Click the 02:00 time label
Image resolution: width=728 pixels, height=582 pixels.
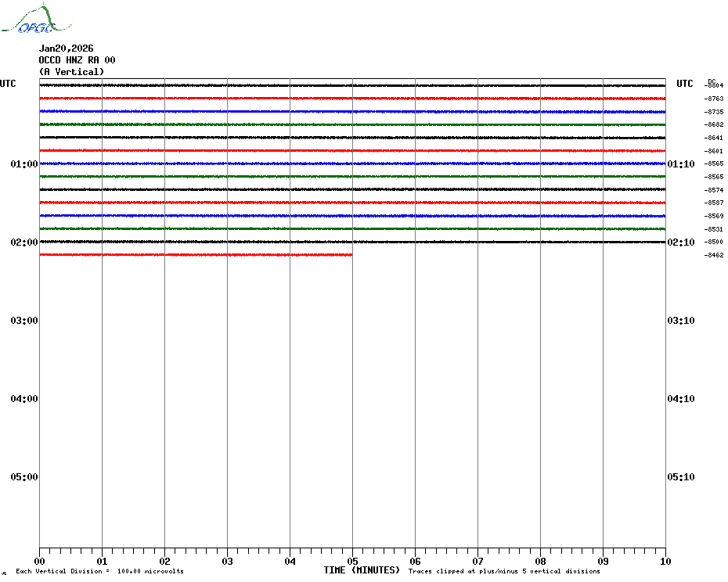click(x=24, y=242)
